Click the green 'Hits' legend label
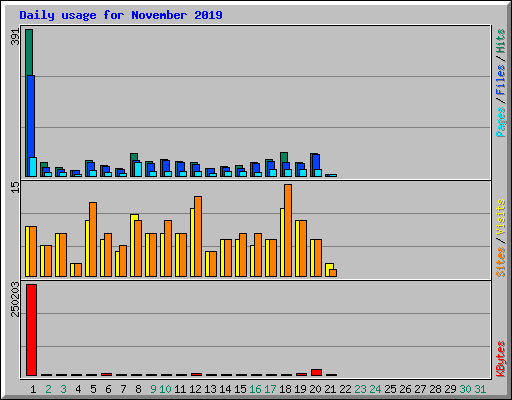Screen dimensions: 512x400 click(x=501, y=41)
